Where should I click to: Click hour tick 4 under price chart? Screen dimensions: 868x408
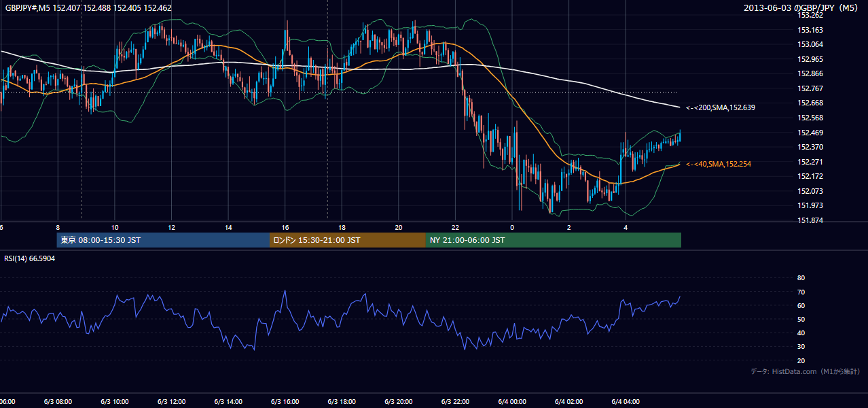click(626, 228)
